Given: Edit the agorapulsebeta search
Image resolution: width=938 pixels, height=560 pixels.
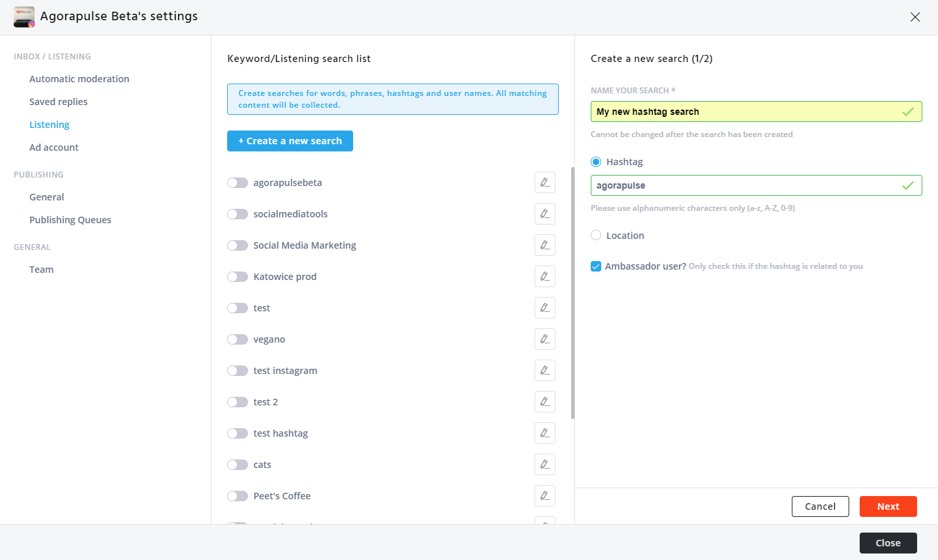Looking at the screenshot, I should [544, 183].
